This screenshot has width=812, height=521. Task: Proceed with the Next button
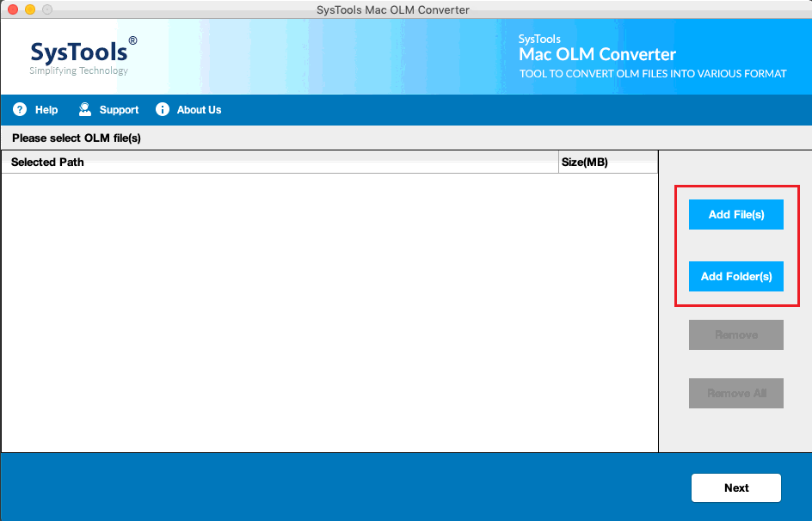point(736,487)
